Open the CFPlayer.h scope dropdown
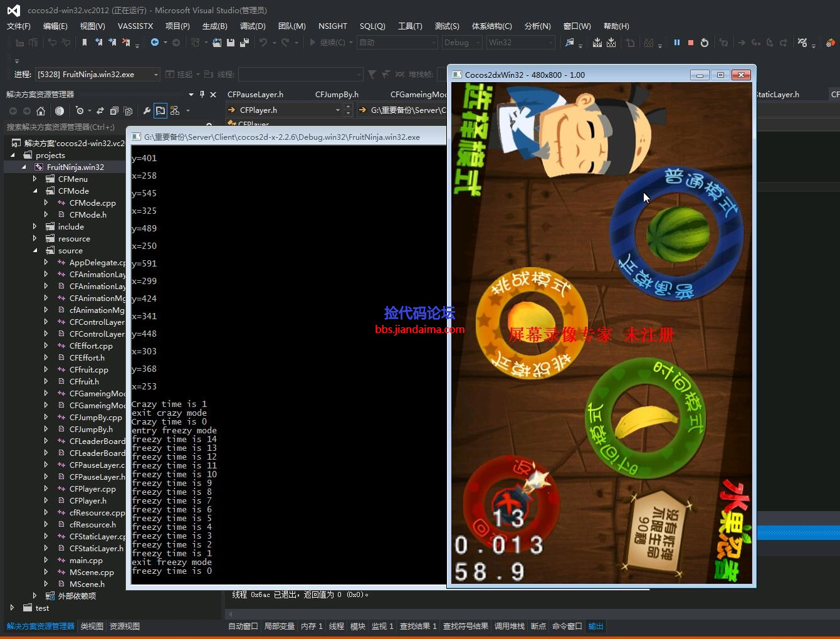Image resolution: width=840 pixels, height=639 pixels. 338,110
